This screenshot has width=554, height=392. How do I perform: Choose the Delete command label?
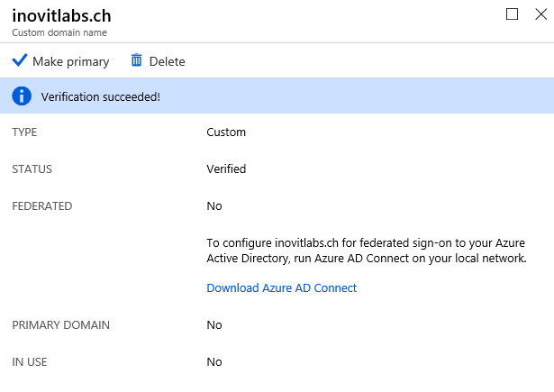click(x=168, y=61)
